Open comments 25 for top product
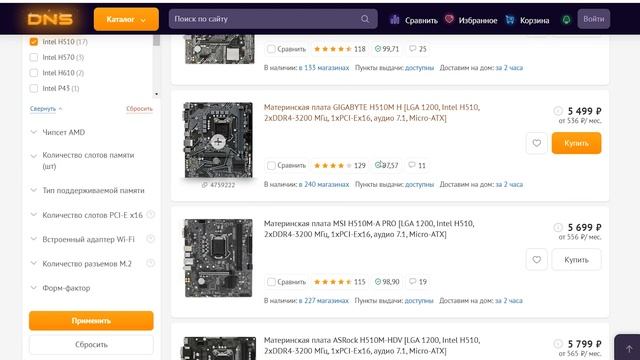 point(418,49)
